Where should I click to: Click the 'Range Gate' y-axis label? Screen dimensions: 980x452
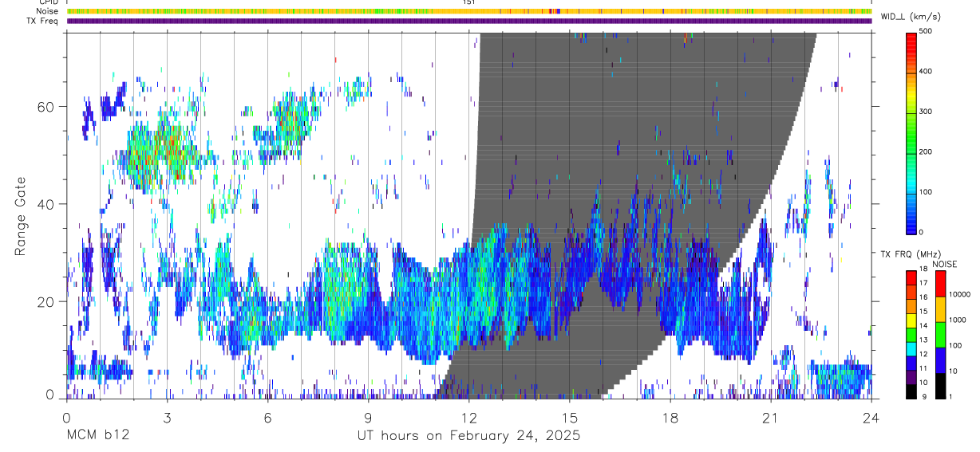pyautogui.click(x=20, y=217)
